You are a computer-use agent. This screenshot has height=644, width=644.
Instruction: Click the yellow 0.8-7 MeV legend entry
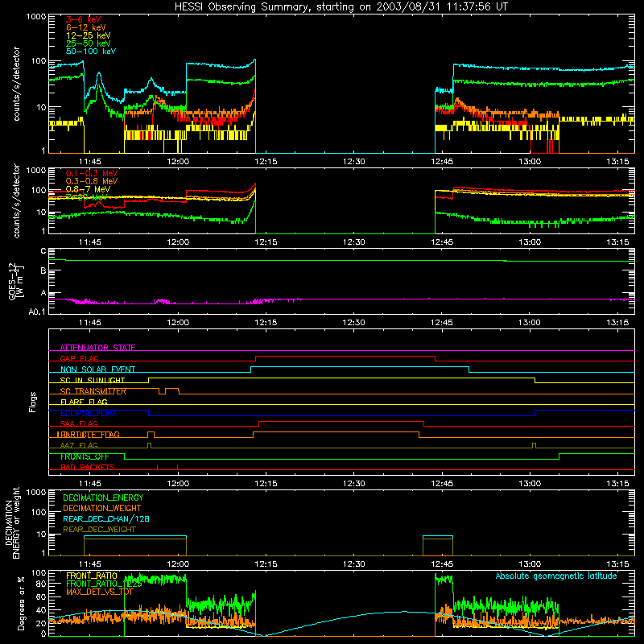[88, 189]
